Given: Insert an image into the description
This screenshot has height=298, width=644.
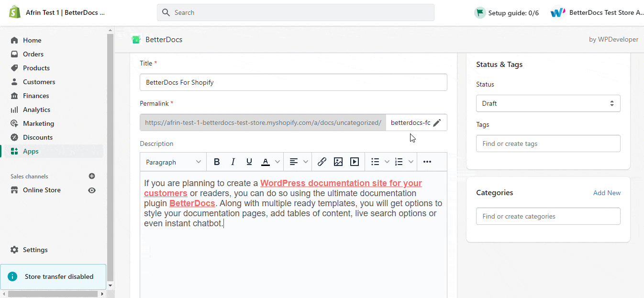Looking at the screenshot, I should click(338, 161).
